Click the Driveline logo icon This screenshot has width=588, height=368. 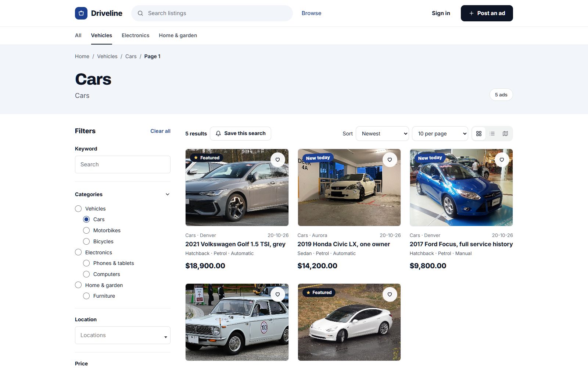coord(81,13)
